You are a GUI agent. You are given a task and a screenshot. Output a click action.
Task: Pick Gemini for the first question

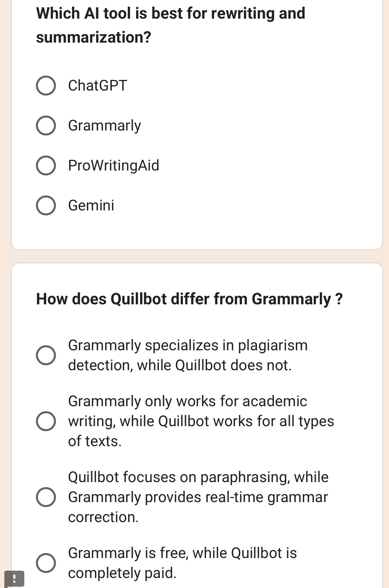click(47, 205)
